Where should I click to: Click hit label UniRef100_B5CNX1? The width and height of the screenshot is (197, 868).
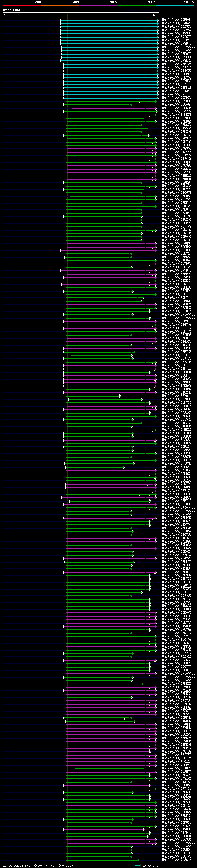coord(177,196)
